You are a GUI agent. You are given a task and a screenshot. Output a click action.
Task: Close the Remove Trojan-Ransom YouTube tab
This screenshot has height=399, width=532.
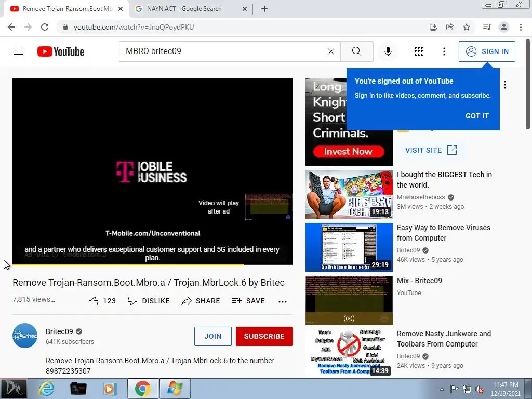(x=121, y=9)
